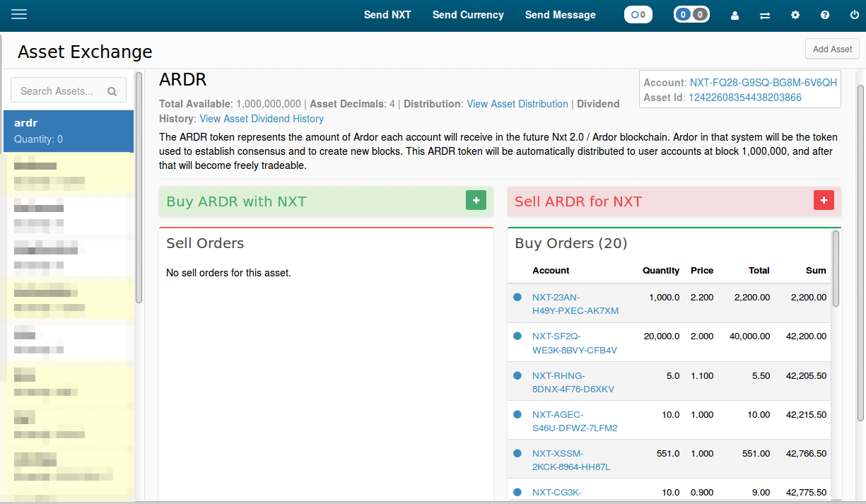Click the Add Asset button
Viewport: 866px width, 504px height.
tap(832, 49)
